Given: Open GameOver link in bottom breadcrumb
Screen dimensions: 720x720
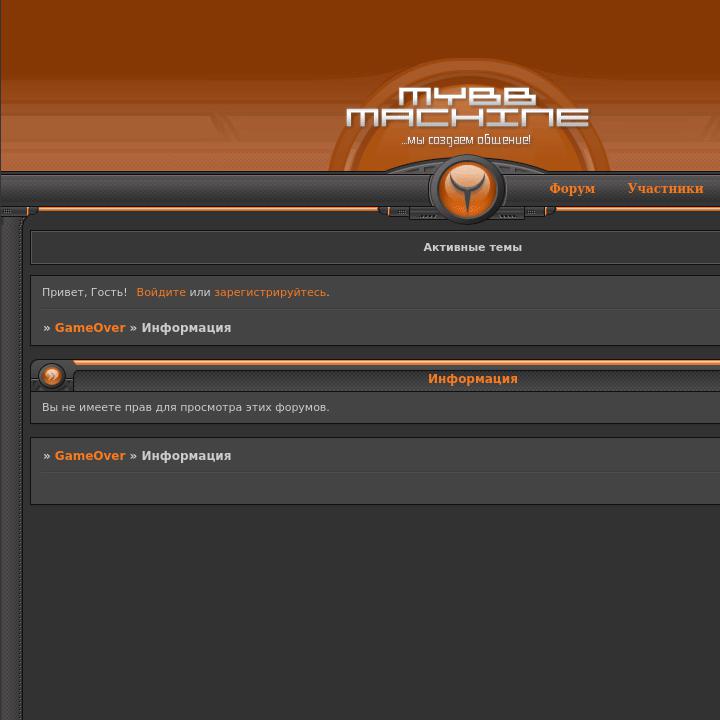Looking at the screenshot, I should coord(90,456).
